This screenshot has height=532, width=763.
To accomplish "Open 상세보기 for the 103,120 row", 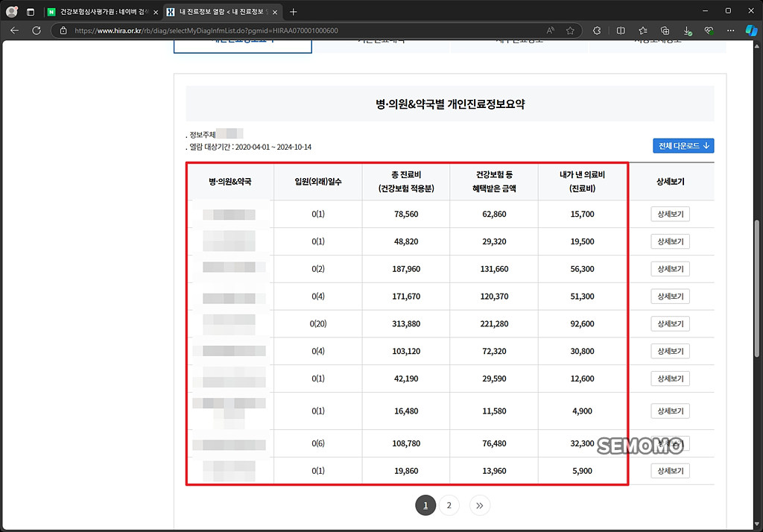I will pyautogui.click(x=670, y=351).
